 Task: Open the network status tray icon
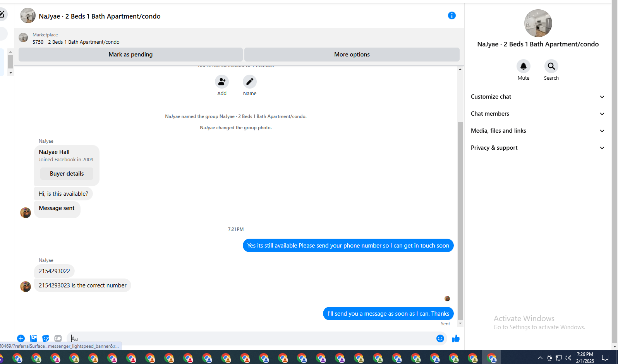(x=559, y=358)
